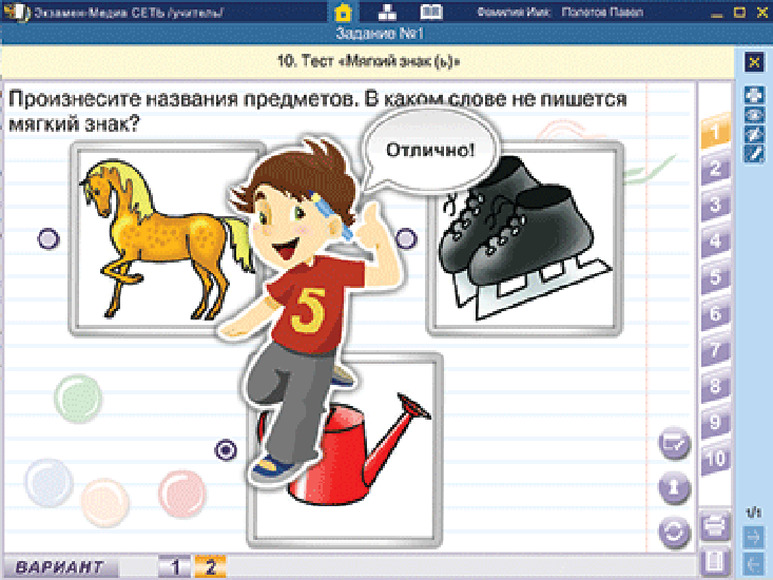This screenshot has height=580, width=773.
Task: Choose the red watering can picture
Action: tap(345, 451)
